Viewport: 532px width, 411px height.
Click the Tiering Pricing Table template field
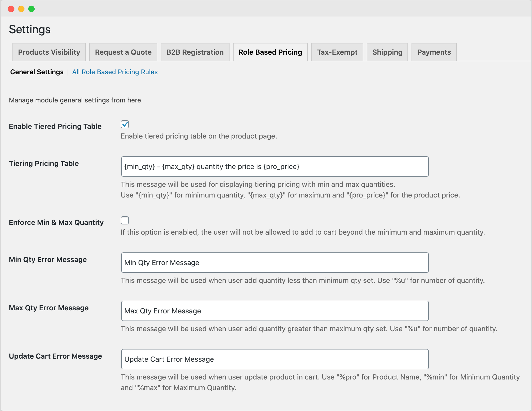[275, 166]
